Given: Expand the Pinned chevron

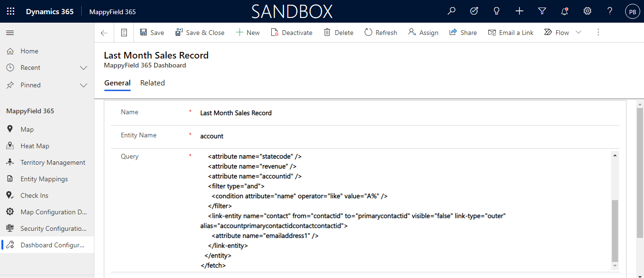Looking at the screenshot, I should (84, 85).
